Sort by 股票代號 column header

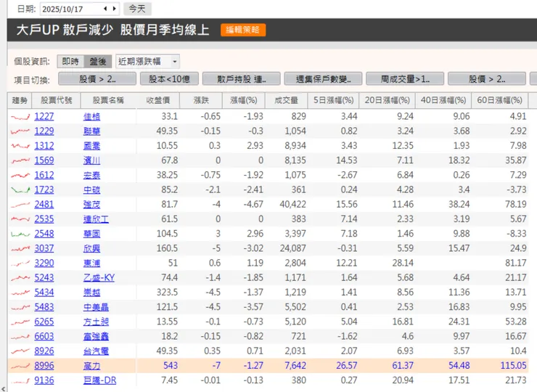(x=56, y=100)
